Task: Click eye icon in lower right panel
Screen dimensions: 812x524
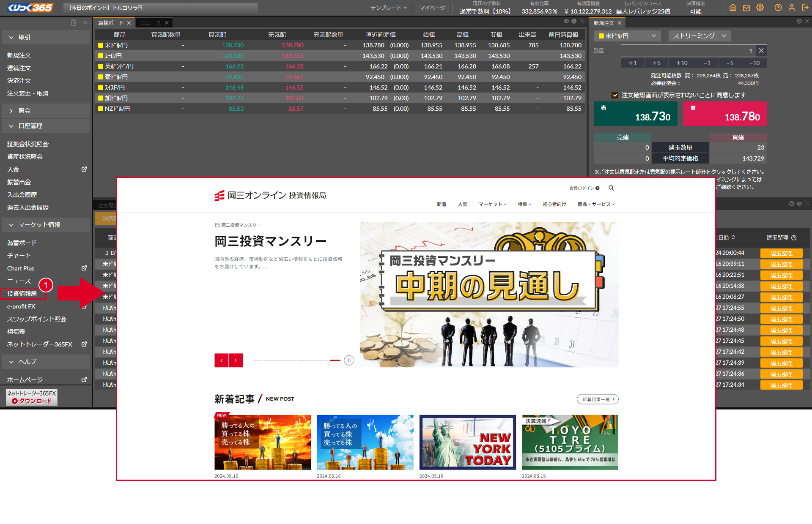Action: click(799, 204)
